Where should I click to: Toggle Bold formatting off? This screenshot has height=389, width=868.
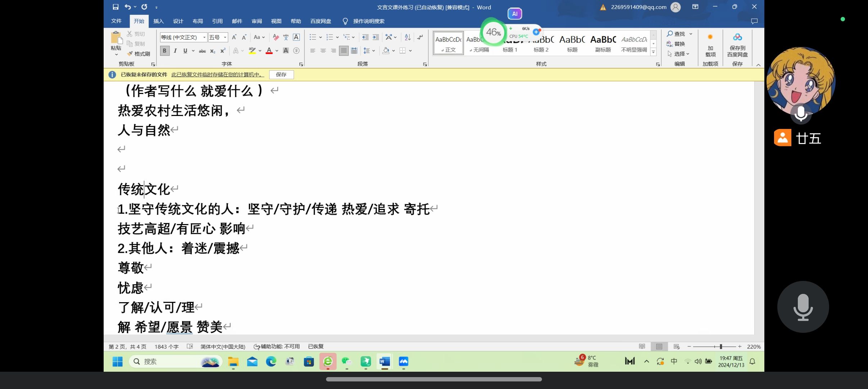[x=164, y=51]
